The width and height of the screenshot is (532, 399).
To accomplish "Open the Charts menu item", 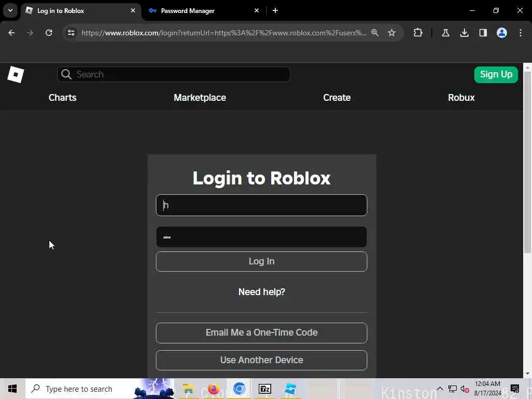I will 62,98.
